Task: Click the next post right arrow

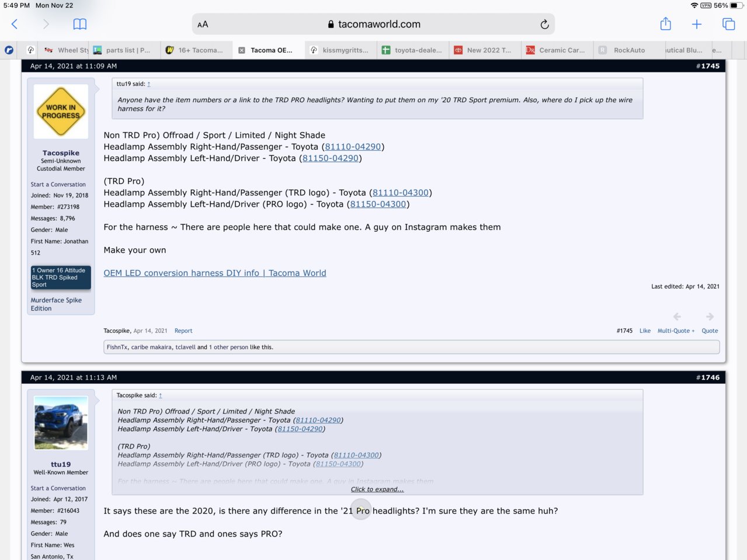Action: [710, 316]
